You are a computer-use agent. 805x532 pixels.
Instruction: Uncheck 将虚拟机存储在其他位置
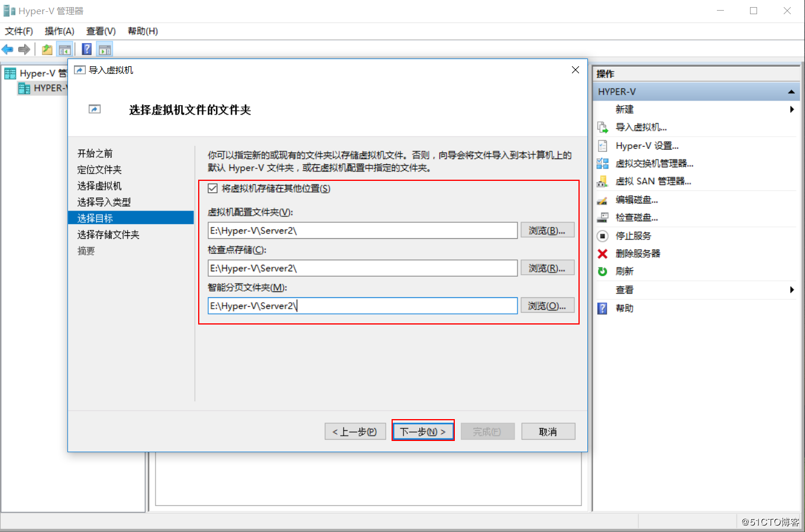212,189
